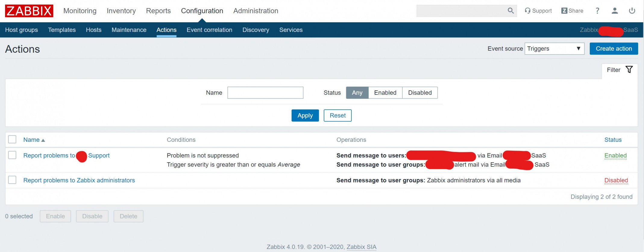Sort actions by Status column

pos(613,140)
